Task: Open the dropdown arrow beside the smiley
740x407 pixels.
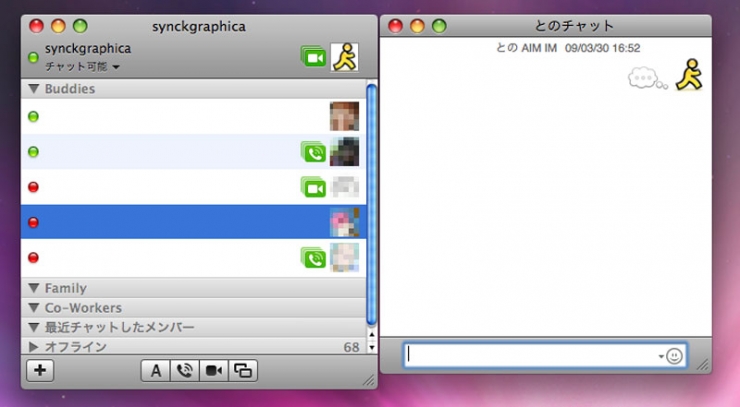Action: [x=661, y=356]
